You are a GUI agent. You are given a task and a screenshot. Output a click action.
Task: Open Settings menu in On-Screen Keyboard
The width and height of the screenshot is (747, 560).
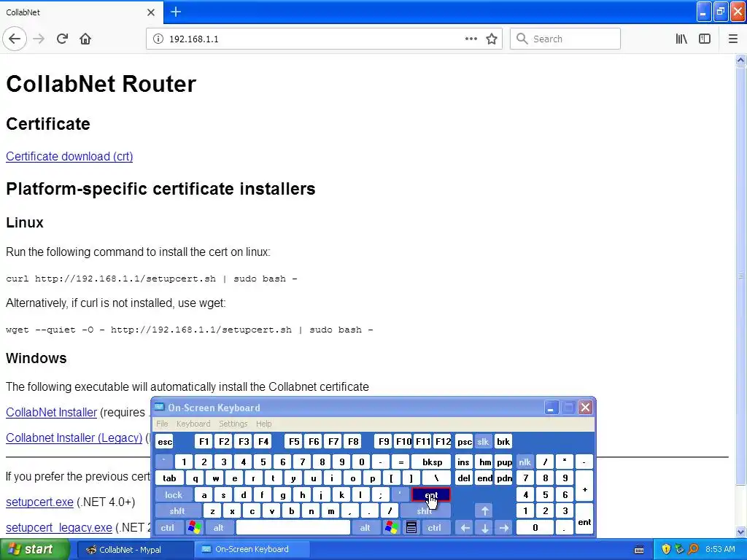point(233,424)
